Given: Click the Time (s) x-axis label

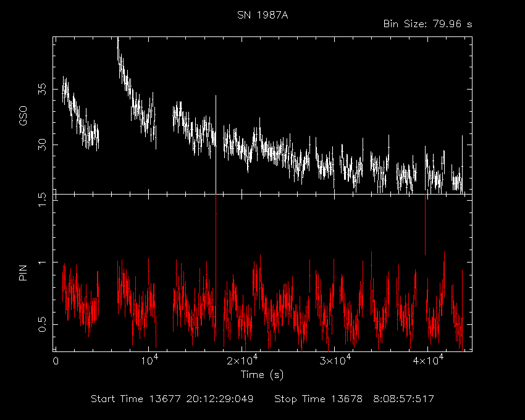Looking at the screenshot, I should click(x=262, y=375).
